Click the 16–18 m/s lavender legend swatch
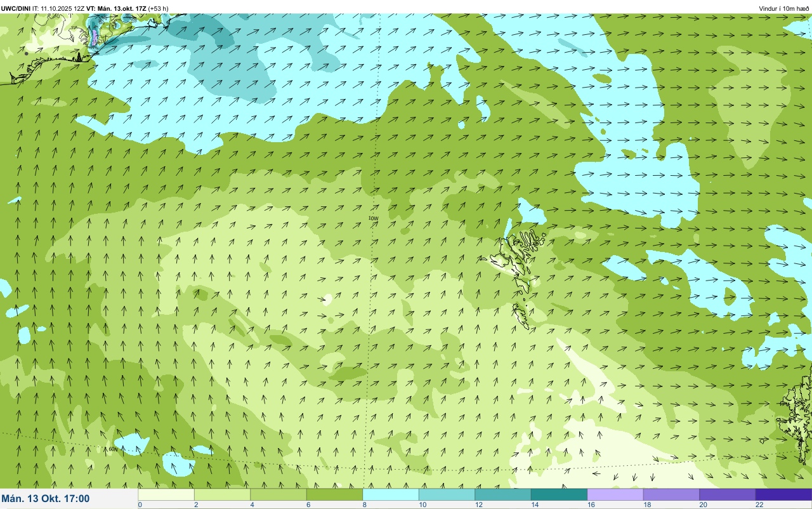Image resolution: width=812 pixels, height=509 pixels. pyautogui.click(x=615, y=494)
